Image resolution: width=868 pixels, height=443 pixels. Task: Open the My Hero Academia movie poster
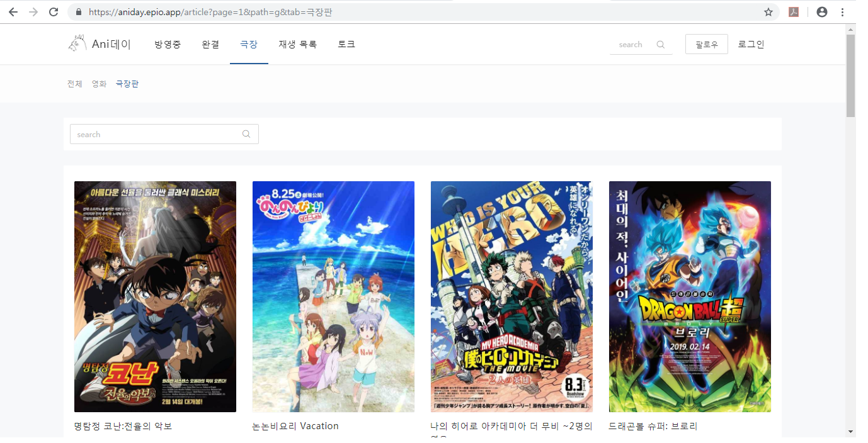[511, 296]
